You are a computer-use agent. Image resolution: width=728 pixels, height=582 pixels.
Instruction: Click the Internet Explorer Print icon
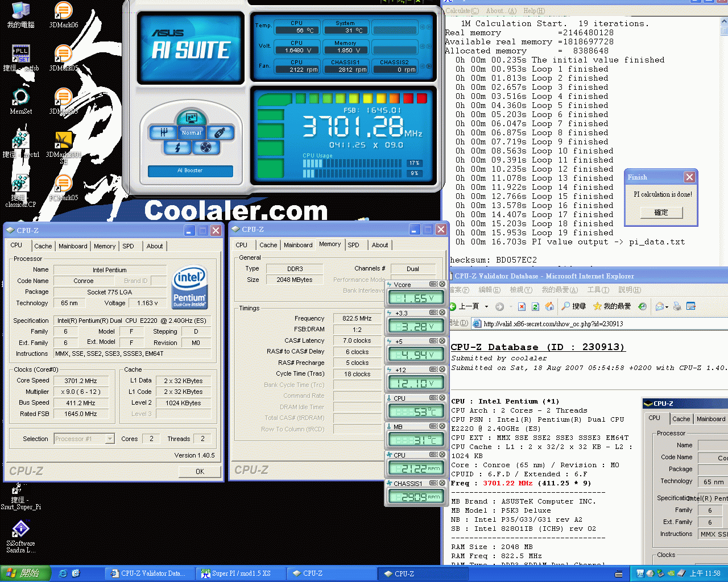[677, 306]
